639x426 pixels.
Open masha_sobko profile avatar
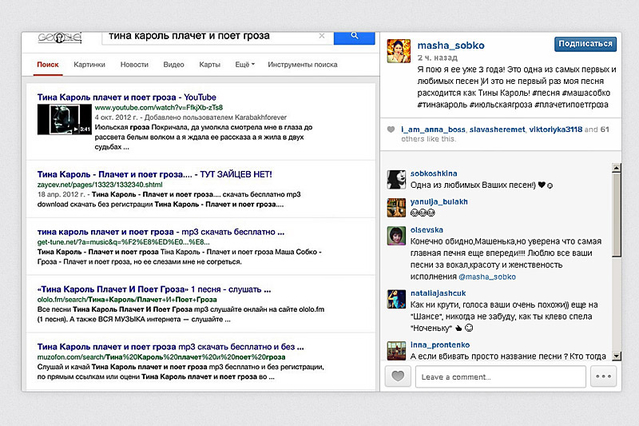coord(399,51)
